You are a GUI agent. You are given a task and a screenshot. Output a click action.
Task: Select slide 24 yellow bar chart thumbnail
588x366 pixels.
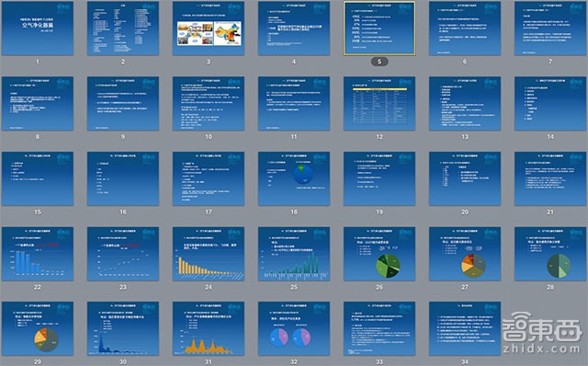[x=209, y=254]
